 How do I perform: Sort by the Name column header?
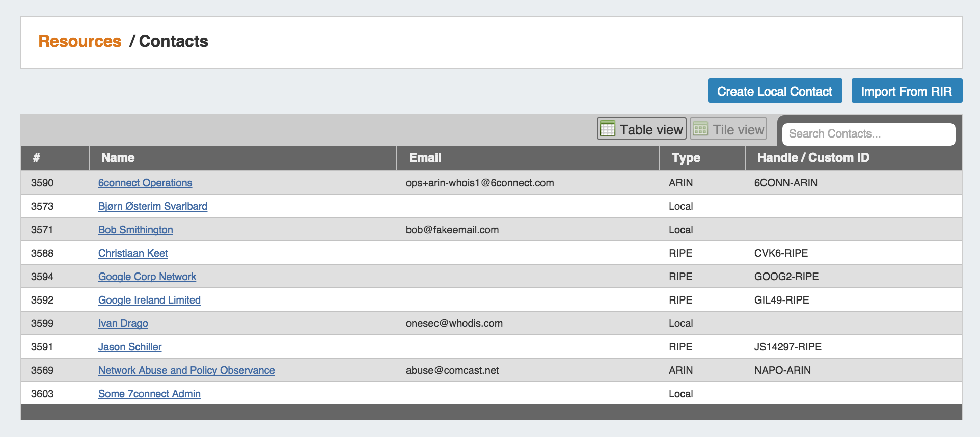pyautogui.click(x=118, y=158)
